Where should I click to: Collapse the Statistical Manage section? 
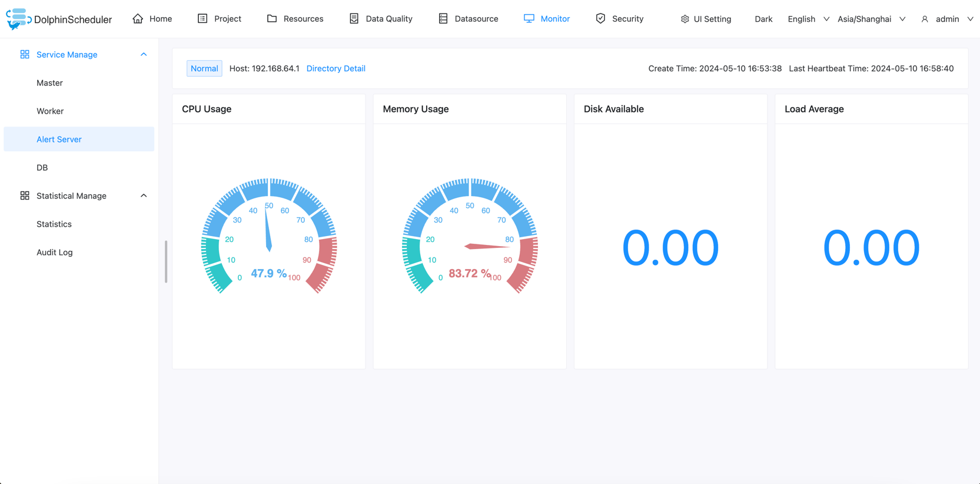144,195
